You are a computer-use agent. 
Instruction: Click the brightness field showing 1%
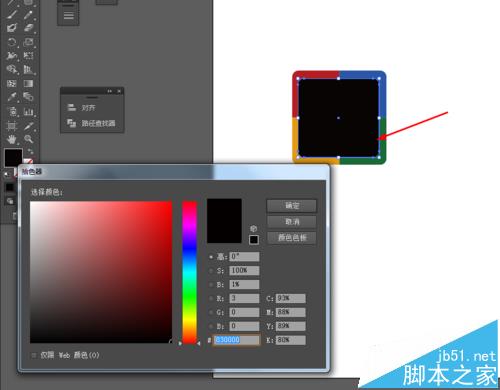tap(244, 285)
